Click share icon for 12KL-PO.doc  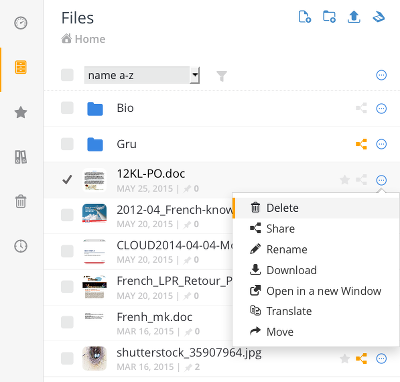click(362, 180)
